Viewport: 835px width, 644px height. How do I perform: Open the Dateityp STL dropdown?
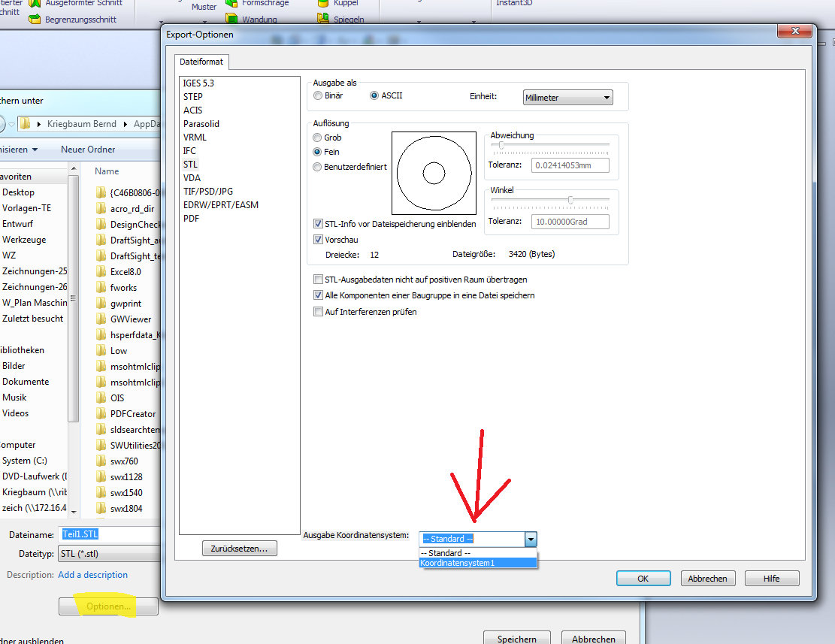coord(109,554)
